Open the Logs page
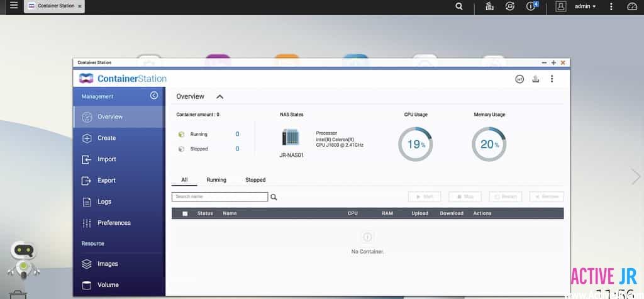The image size is (644, 299). point(104,201)
